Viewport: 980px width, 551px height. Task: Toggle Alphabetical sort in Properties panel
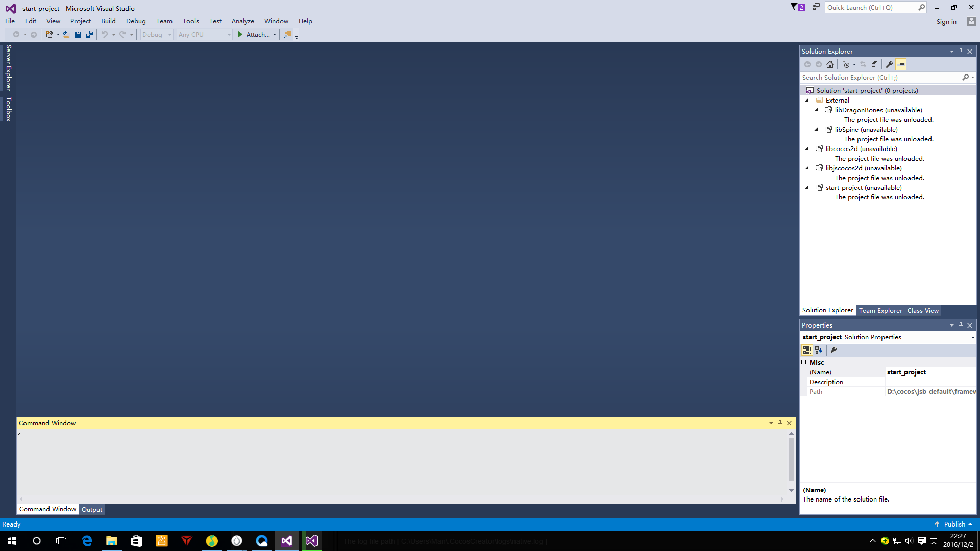(x=819, y=350)
